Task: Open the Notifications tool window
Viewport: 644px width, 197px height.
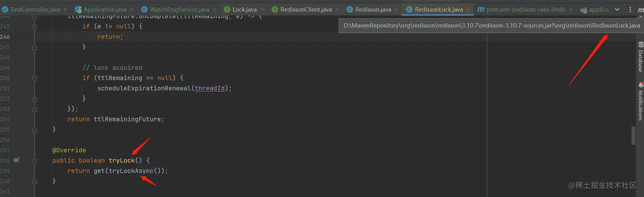Action: tap(640, 101)
